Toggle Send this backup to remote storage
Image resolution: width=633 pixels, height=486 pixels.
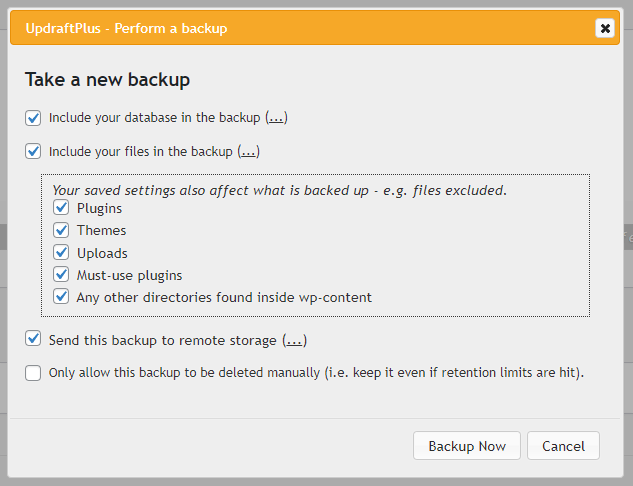point(34,340)
